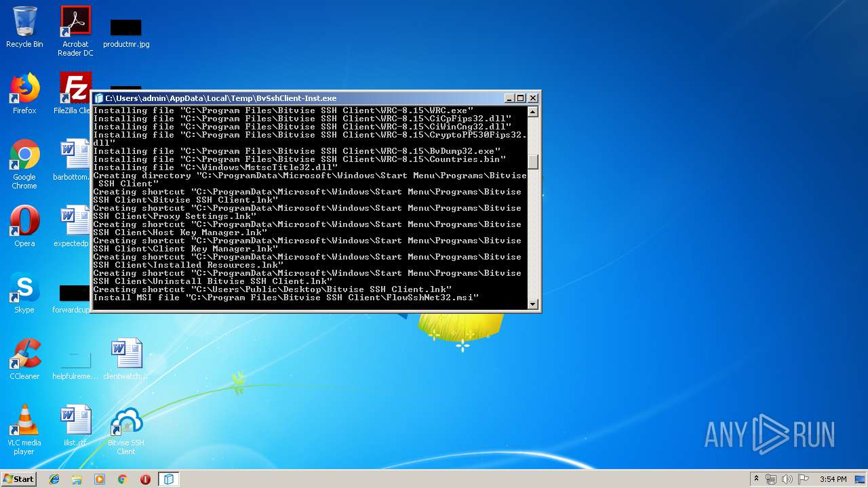Open the clock showing 3:54 PM
The width and height of the screenshot is (868, 488).
click(x=833, y=479)
